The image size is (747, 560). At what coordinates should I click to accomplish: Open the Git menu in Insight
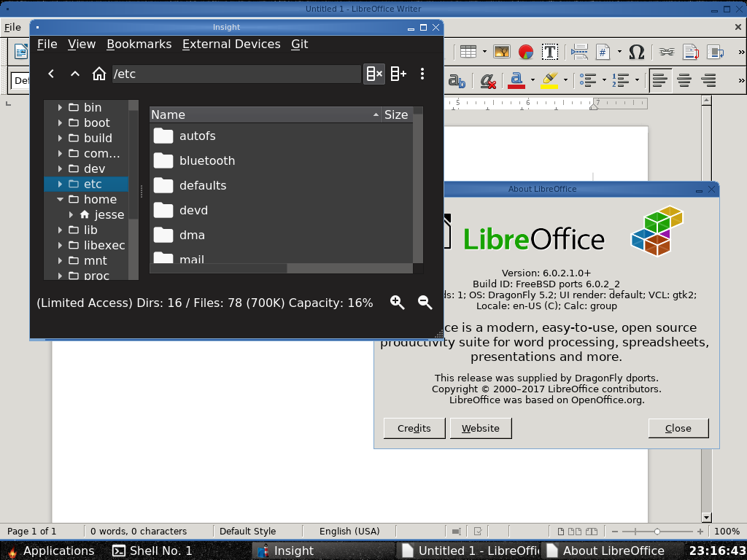point(300,44)
